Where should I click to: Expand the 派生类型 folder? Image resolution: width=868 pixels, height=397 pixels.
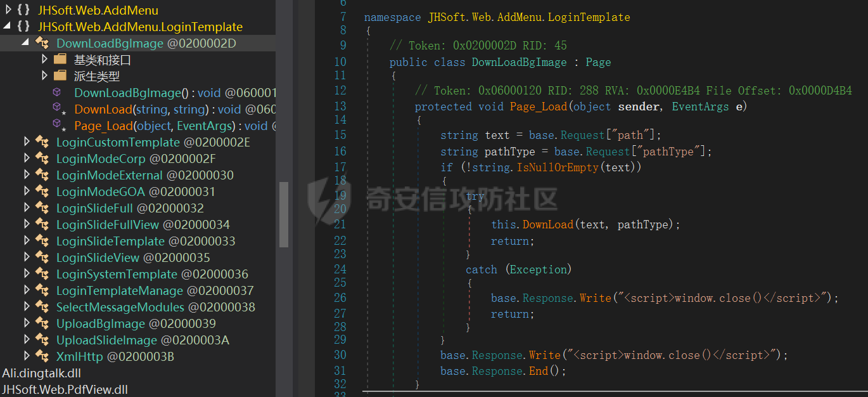[x=44, y=76]
